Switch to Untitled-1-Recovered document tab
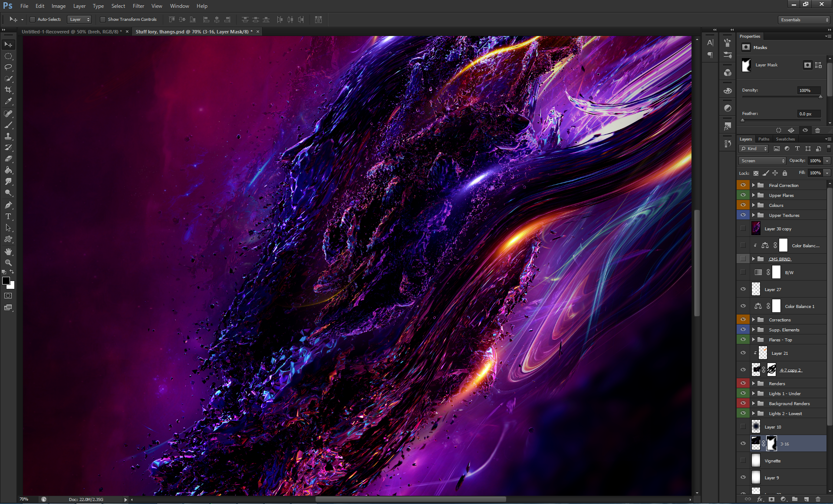The image size is (833, 504). click(x=72, y=32)
